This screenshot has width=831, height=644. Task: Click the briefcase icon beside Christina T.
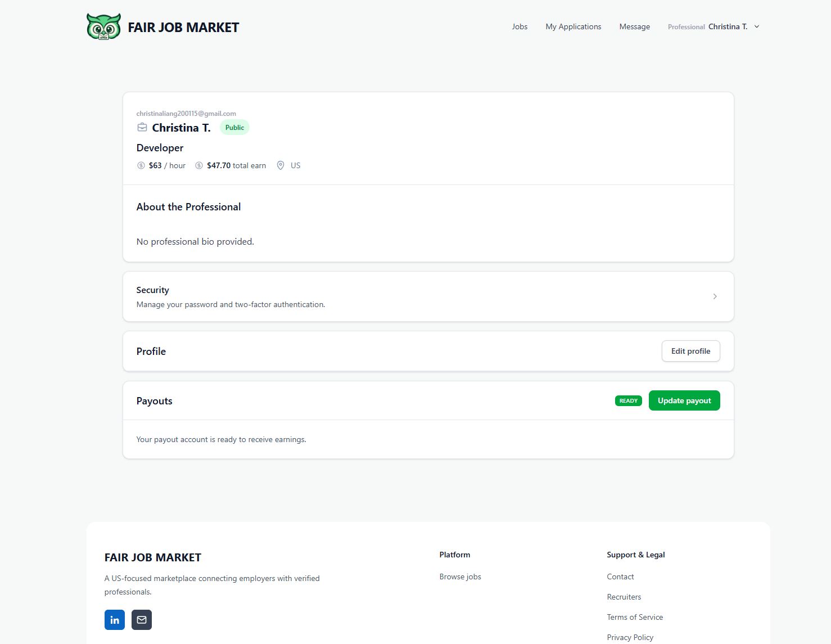pyautogui.click(x=142, y=128)
